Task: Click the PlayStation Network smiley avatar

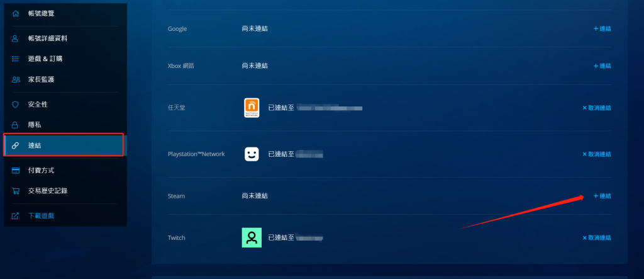Action: [x=252, y=154]
